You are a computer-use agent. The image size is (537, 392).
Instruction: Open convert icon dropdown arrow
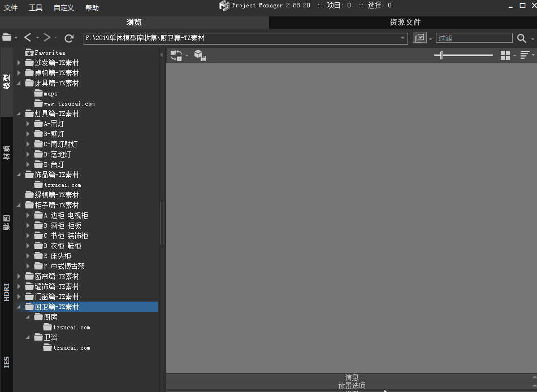click(187, 55)
